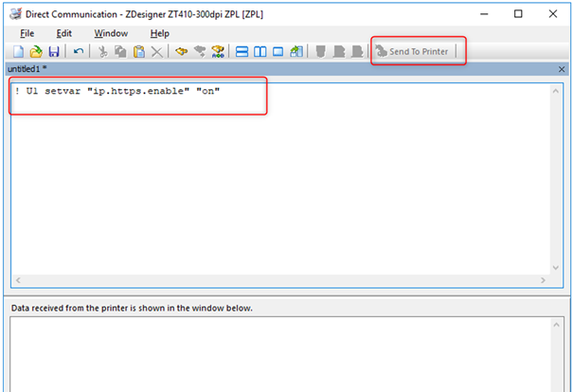Viewport: 573px width, 392px height.
Task: Open the Edit menu
Action: pos(64,33)
